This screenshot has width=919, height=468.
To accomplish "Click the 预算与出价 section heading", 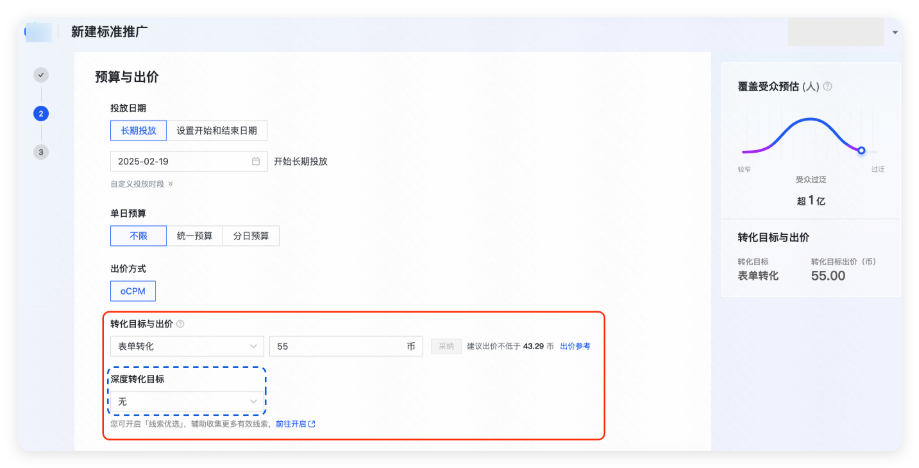I will (x=127, y=77).
